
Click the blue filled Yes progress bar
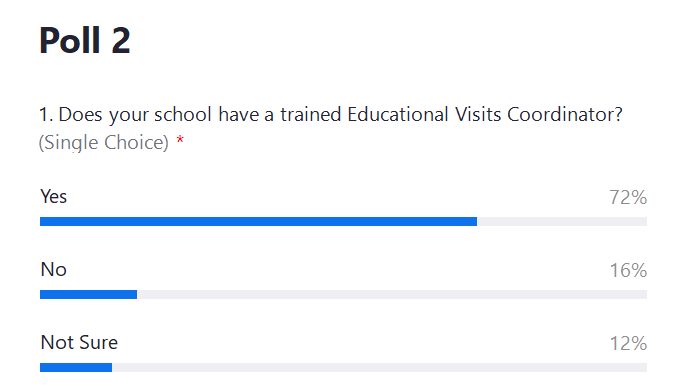coord(258,222)
